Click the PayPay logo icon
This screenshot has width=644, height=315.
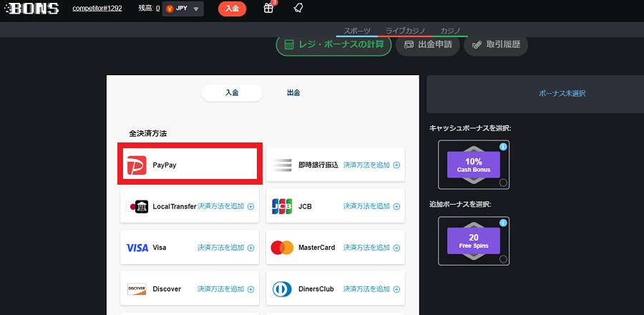[x=137, y=165]
